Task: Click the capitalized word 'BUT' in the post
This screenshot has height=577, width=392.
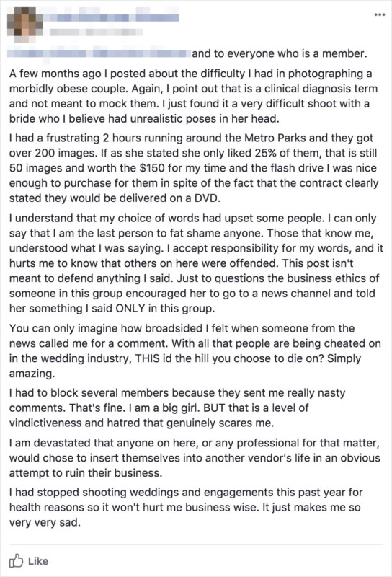Action: [x=214, y=408]
